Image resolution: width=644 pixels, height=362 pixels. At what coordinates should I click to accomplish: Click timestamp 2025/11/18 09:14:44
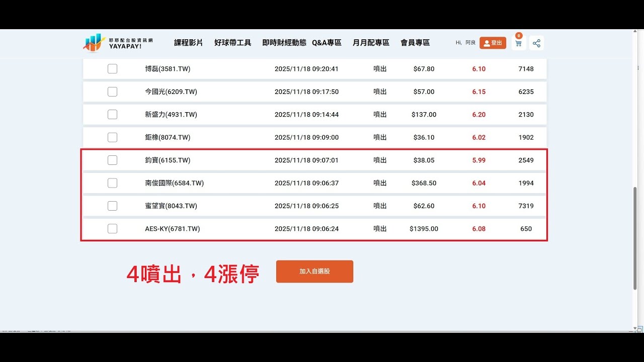306,115
